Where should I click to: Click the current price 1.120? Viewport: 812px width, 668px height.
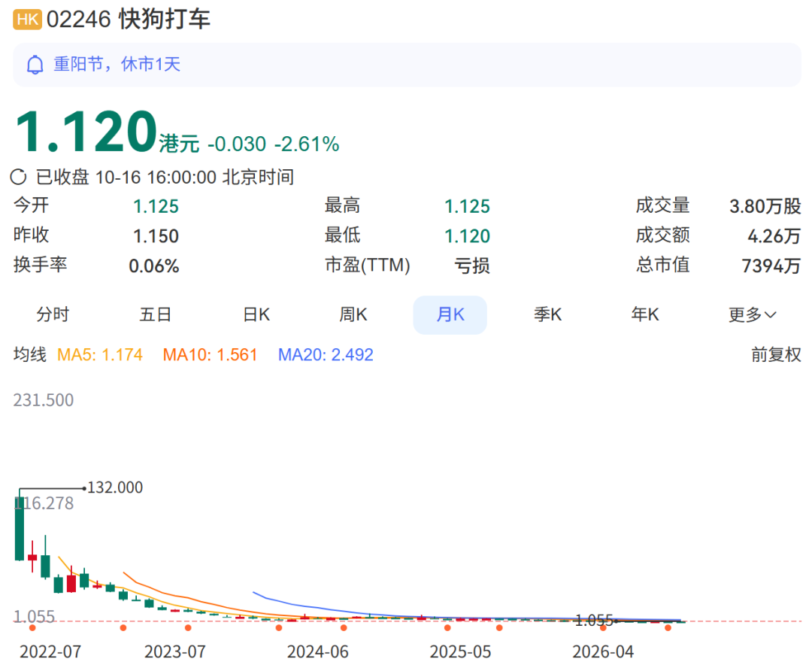86,132
